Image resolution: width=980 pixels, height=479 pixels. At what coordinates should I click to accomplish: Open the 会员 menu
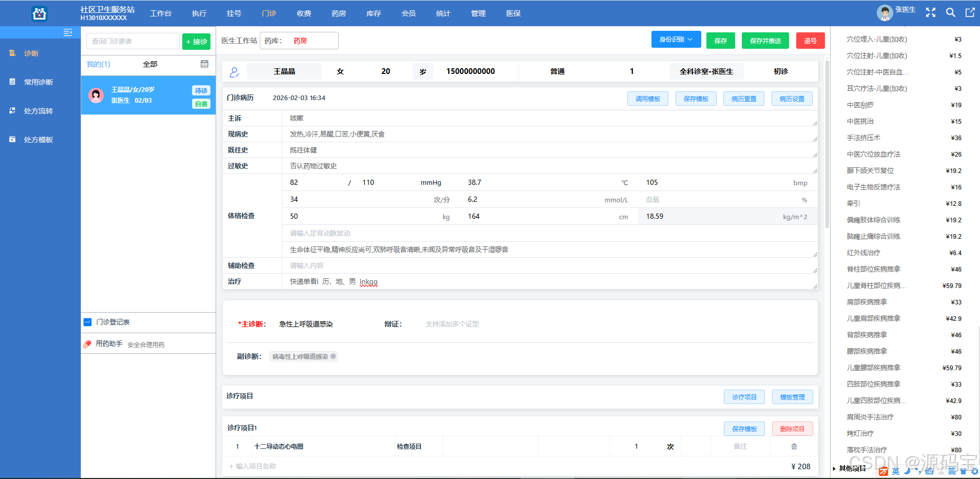click(409, 13)
